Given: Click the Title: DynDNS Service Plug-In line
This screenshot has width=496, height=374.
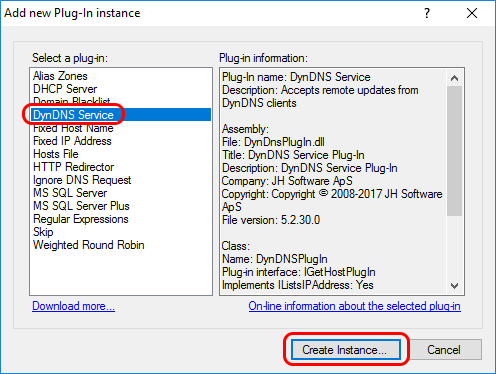Looking at the screenshot, I should pyautogui.click(x=293, y=155).
